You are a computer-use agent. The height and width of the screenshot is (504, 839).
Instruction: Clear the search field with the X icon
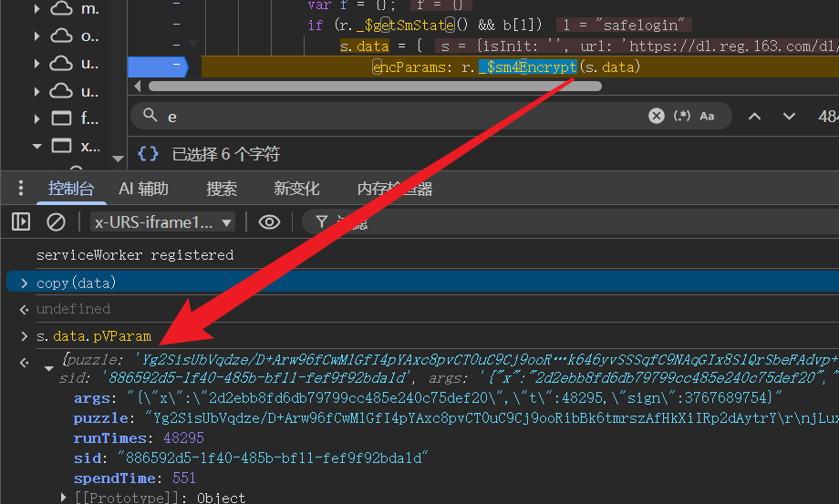point(656,116)
